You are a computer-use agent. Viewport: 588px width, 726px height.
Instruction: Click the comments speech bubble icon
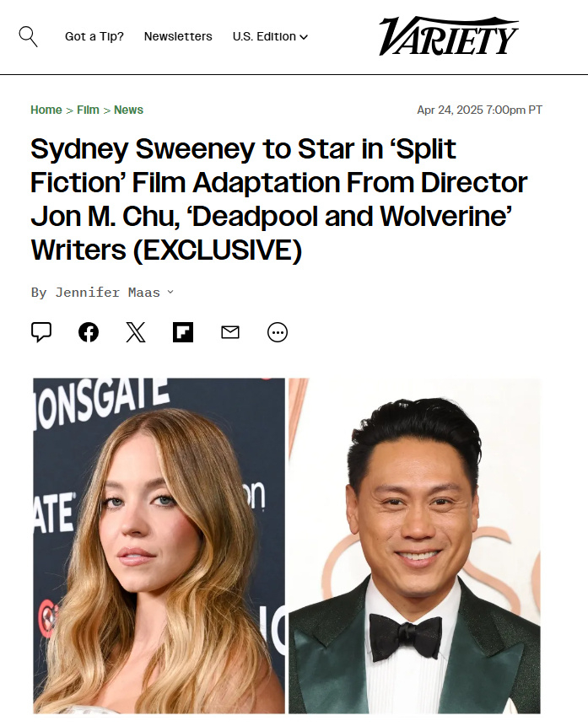tap(41, 332)
